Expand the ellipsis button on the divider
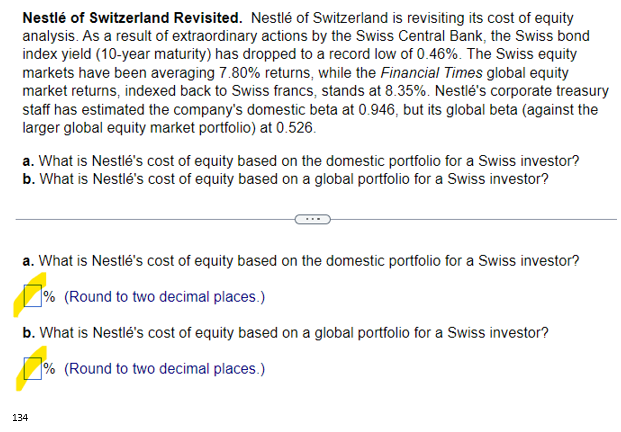Screen dimensions: 621x432 coord(311,218)
